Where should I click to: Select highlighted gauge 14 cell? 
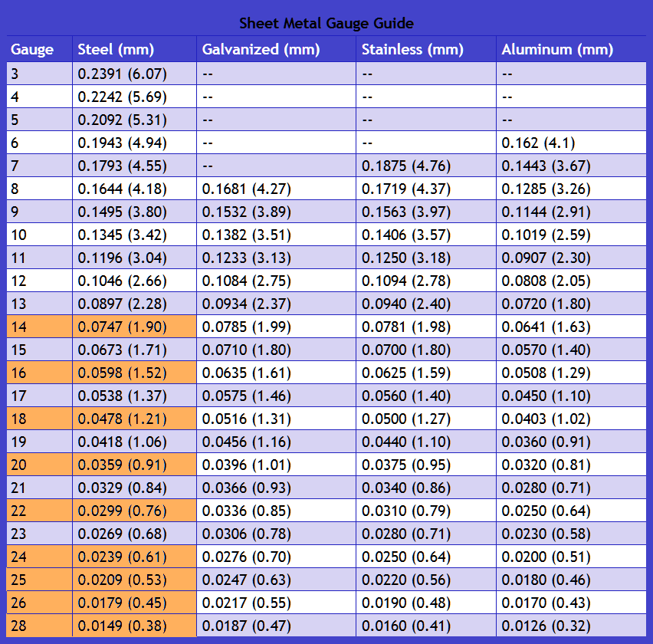pos(40,327)
